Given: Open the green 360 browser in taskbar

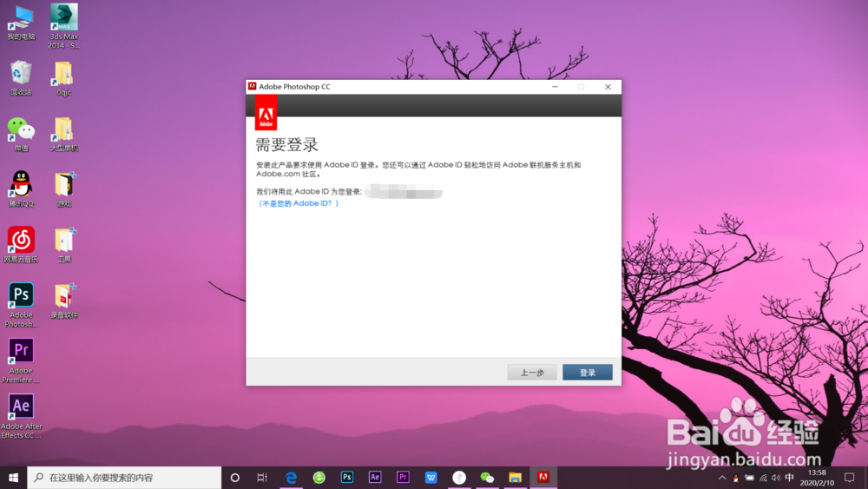Looking at the screenshot, I should pos(319,478).
